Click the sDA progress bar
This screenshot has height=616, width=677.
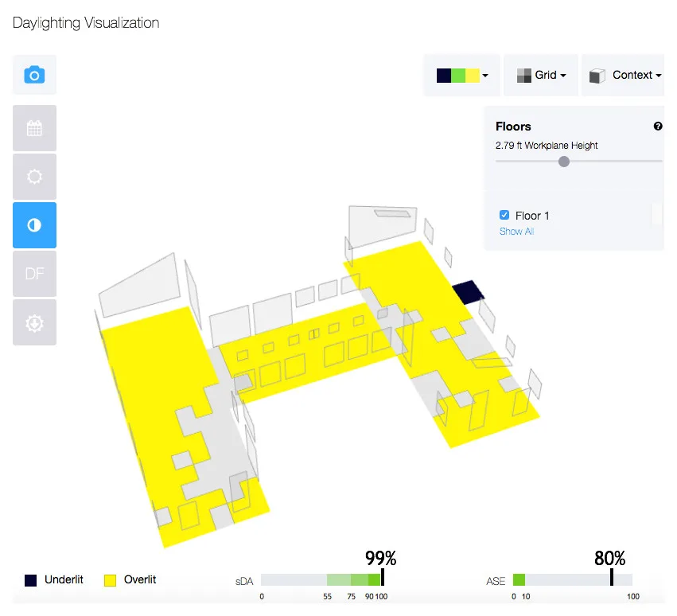[322, 579]
